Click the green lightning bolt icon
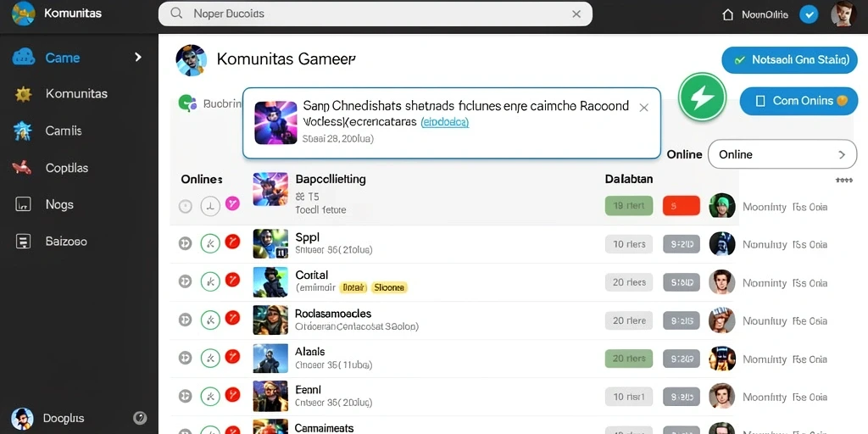 coord(703,97)
